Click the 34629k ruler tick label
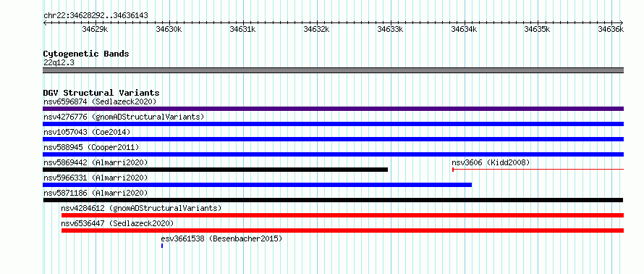This screenshot has width=644, height=274. 96,29
